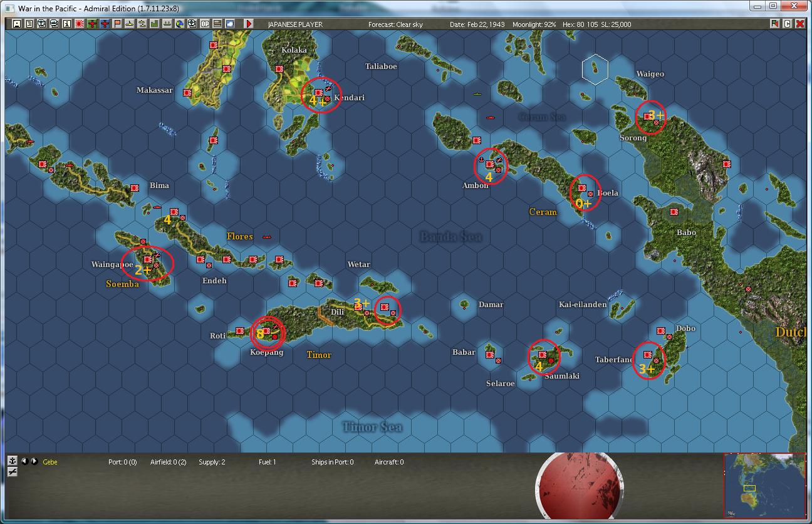Click the 'Kolaka' map label

click(294, 50)
